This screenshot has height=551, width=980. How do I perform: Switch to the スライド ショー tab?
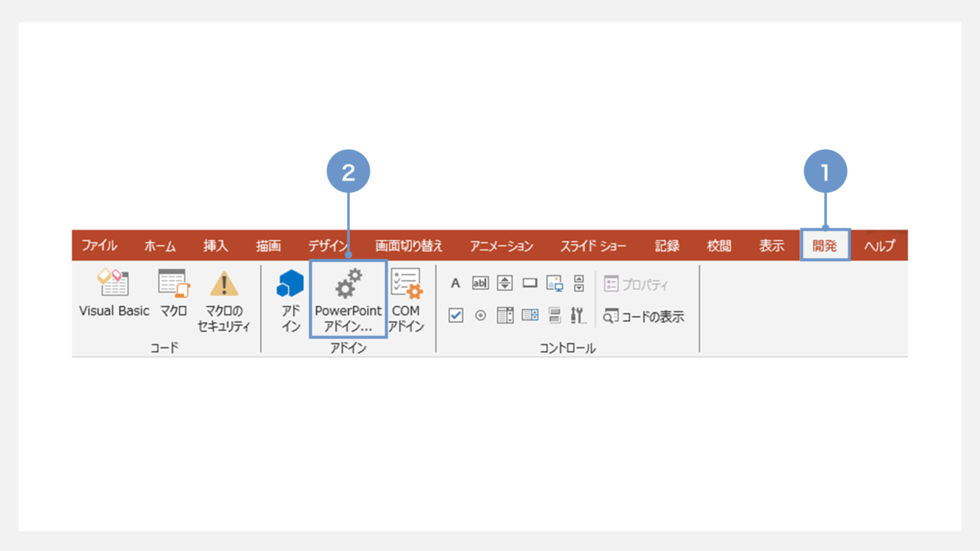[x=593, y=246]
